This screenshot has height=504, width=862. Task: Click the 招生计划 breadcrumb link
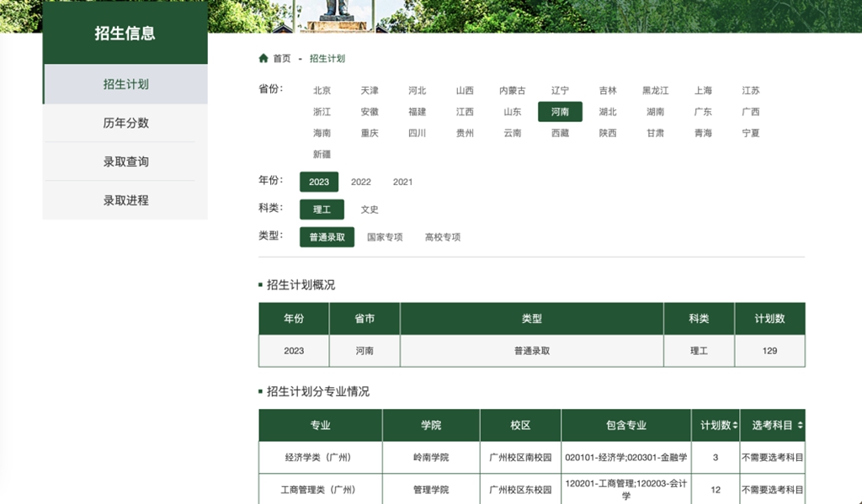[327, 59]
